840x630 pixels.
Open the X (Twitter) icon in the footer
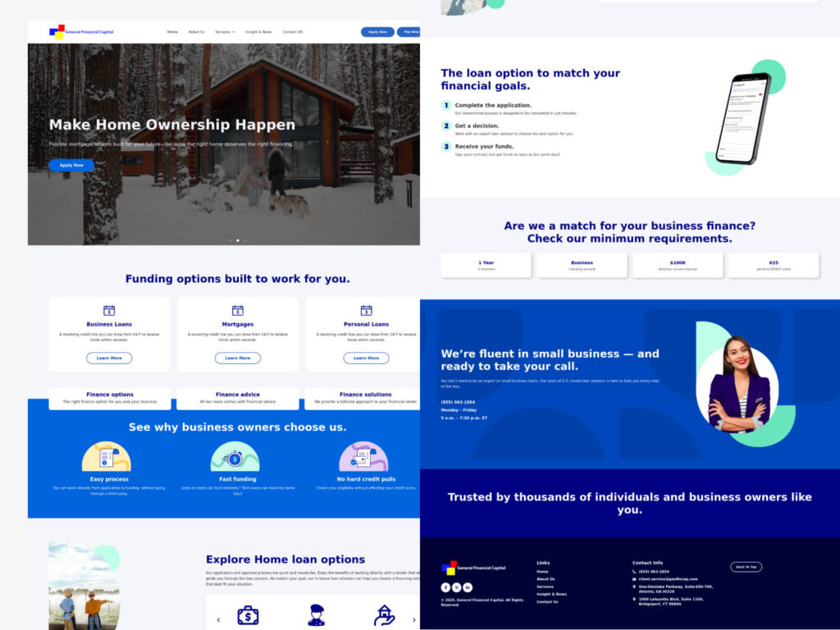pos(456,587)
